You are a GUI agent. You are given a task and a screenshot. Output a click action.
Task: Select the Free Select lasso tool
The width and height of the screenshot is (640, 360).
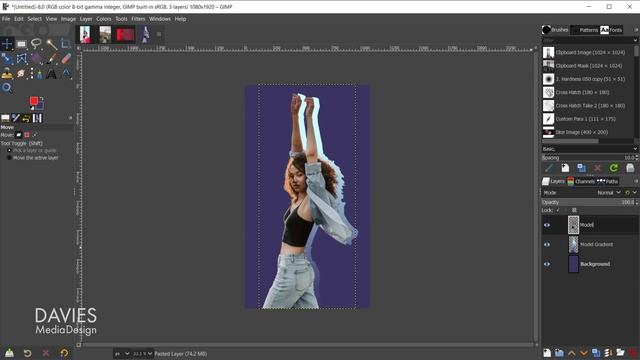point(36,44)
